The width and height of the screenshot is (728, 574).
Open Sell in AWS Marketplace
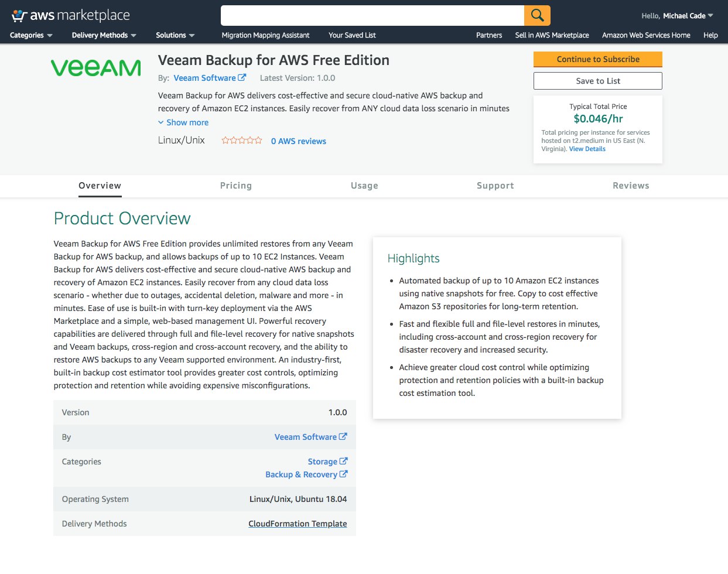552,35
